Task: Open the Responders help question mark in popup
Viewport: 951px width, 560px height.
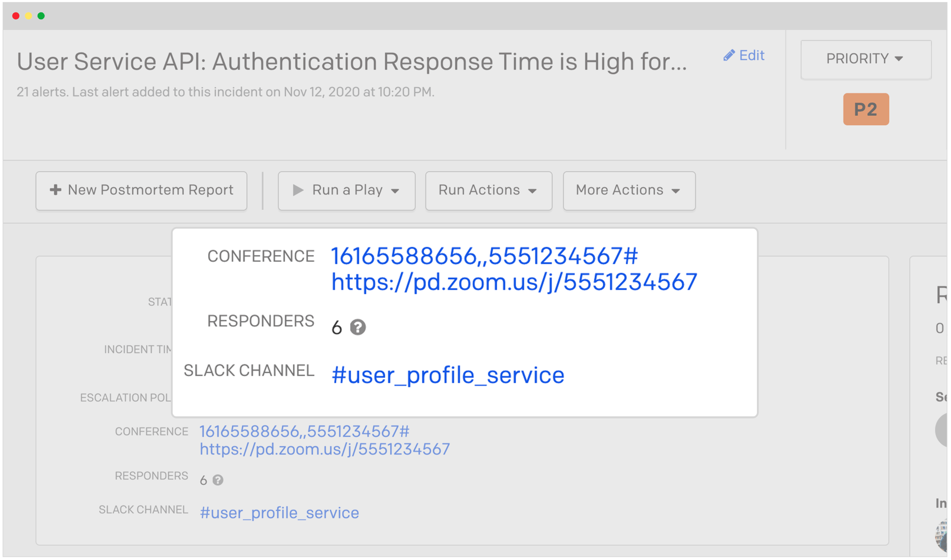Action: [358, 327]
